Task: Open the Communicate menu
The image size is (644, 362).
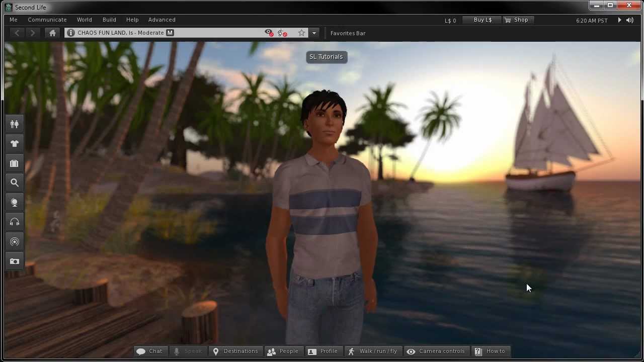Action: click(47, 20)
